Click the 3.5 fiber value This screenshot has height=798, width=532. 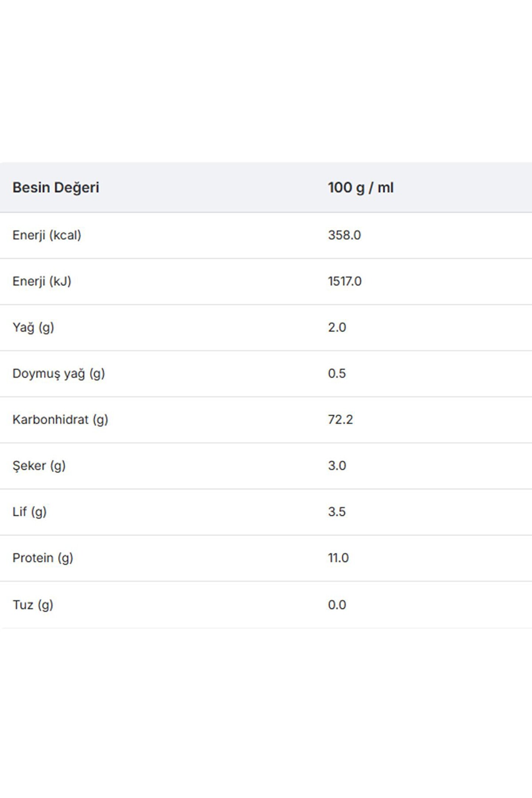337,512
